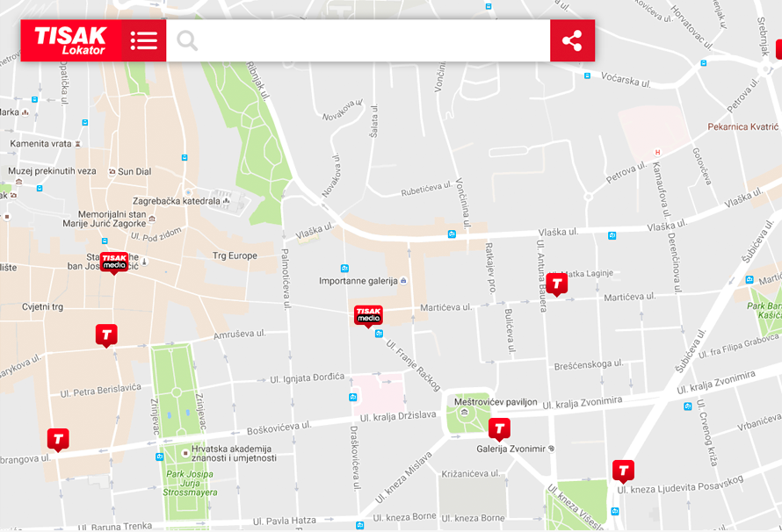
Task: Click tram stop icon beside Ul. Franje Račkog
Action: coord(379,334)
